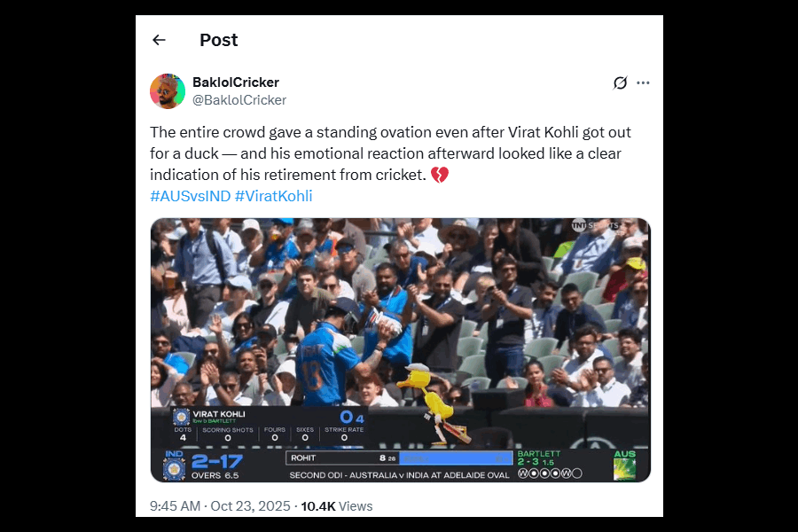This screenshot has height=532, width=798.
Task: Open the @BaklolCricker handle link
Action: (239, 100)
